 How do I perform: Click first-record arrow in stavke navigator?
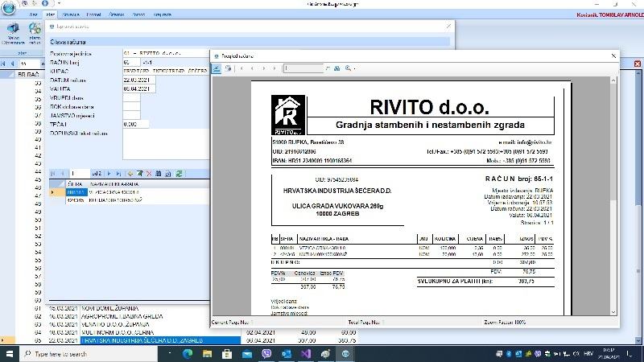(x=53, y=174)
